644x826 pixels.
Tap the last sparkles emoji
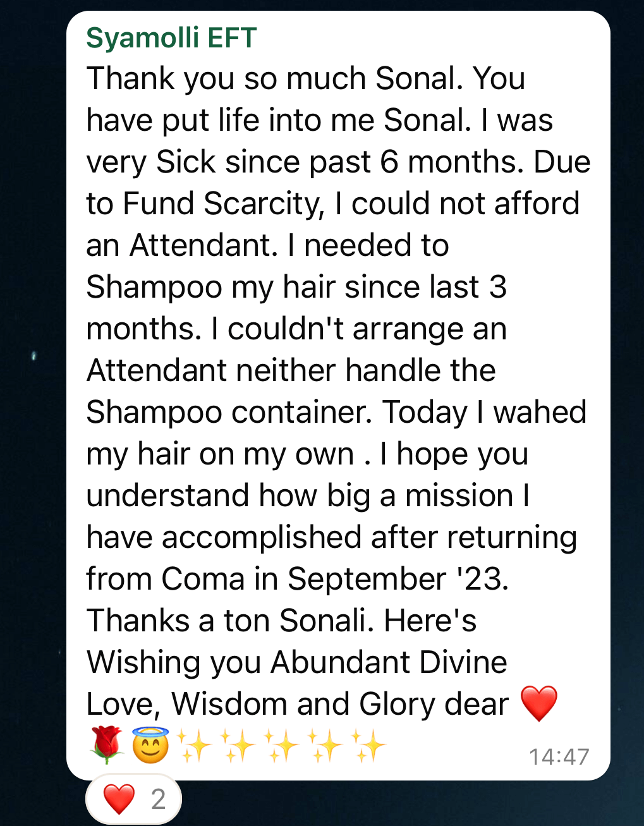tap(368, 745)
